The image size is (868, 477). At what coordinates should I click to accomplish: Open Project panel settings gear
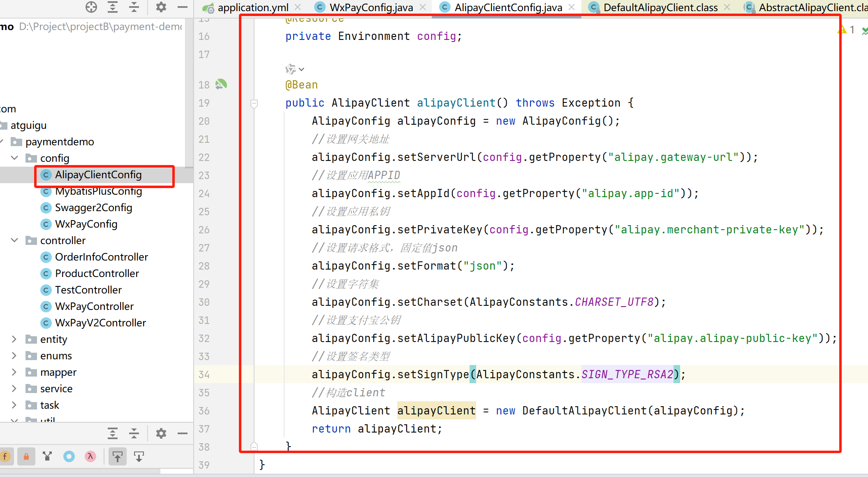[161, 7]
